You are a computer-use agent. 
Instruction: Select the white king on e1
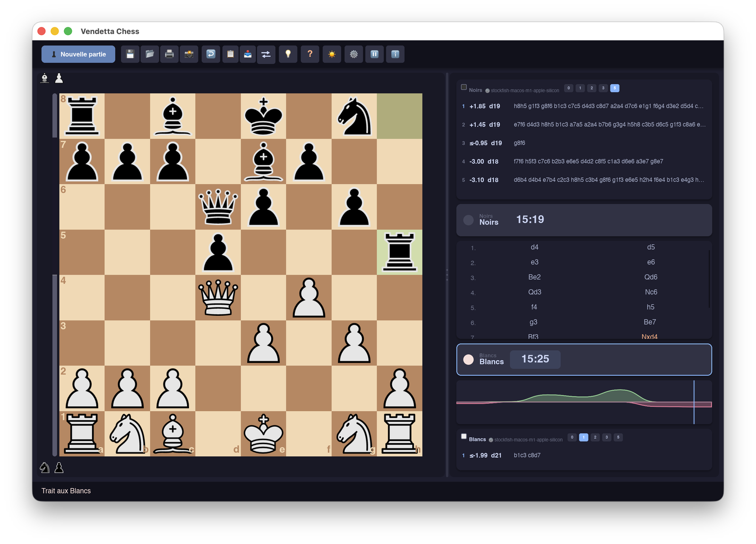[264, 434]
